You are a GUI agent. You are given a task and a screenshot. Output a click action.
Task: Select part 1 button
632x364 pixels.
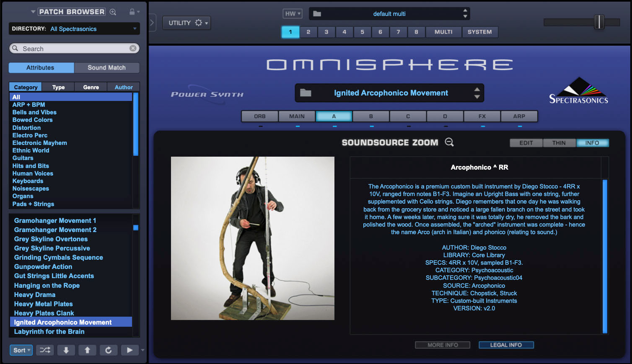point(290,32)
